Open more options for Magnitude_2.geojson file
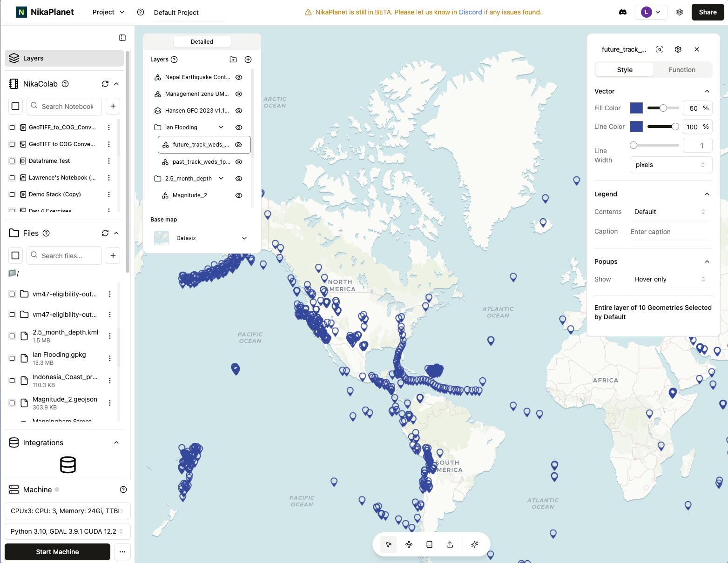Image resolution: width=728 pixels, height=563 pixels. coord(110,403)
